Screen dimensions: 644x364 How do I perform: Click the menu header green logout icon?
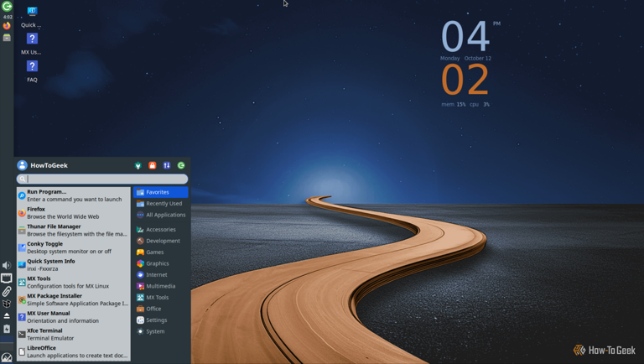pos(181,165)
